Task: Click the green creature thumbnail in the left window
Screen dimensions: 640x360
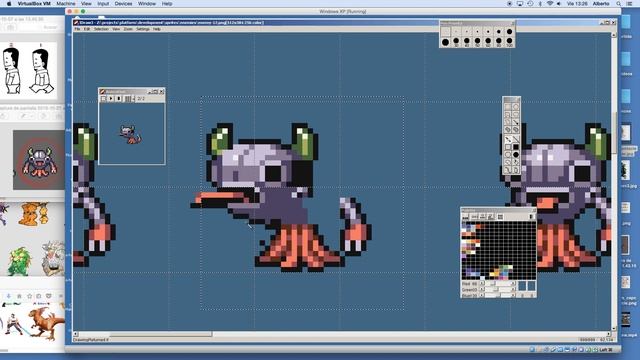Action: tap(19, 261)
